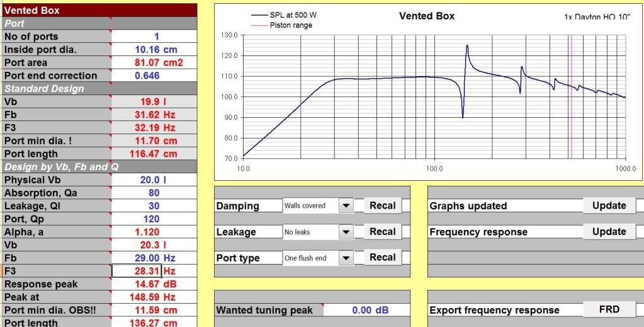This screenshot has width=644, height=327.
Task: Select the No of ports value cell
Action: point(154,36)
